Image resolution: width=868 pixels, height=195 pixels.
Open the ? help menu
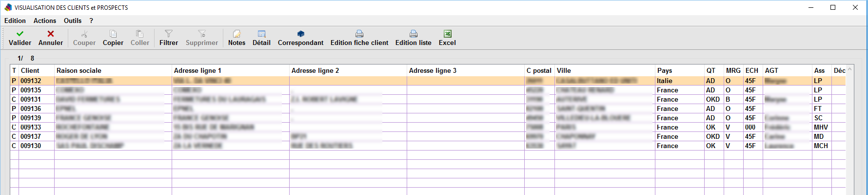point(91,21)
